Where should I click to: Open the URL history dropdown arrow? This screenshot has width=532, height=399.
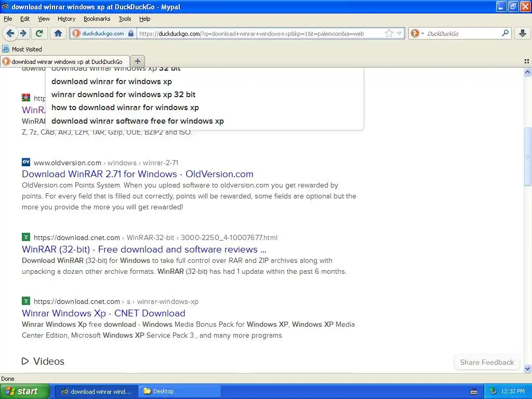[x=400, y=33]
